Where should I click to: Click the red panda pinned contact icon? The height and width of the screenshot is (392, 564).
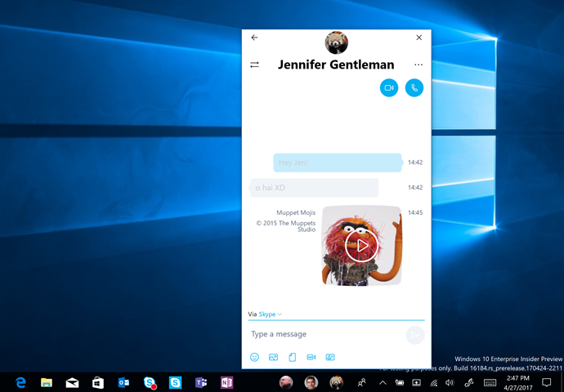[336, 383]
